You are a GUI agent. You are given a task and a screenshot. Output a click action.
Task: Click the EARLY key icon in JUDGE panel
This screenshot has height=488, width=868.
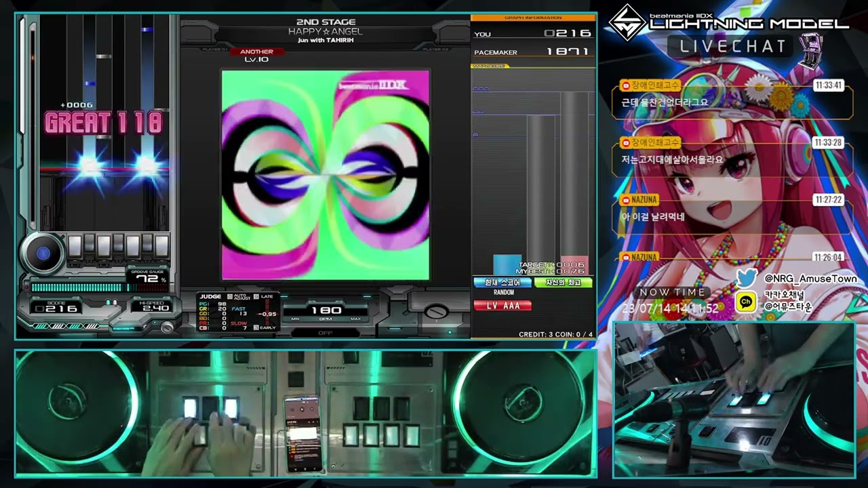(x=256, y=328)
